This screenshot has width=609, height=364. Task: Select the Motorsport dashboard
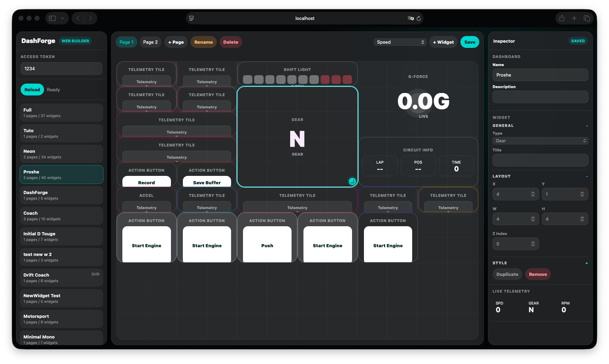(x=62, y=319)
